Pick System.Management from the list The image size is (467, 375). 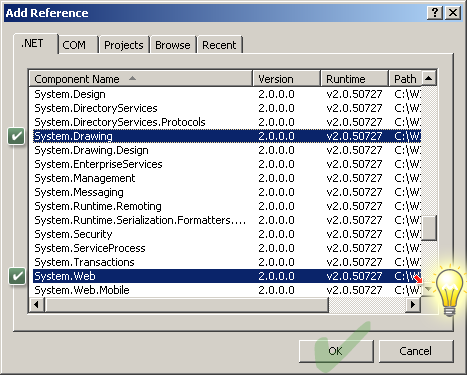tap(227, 178)
